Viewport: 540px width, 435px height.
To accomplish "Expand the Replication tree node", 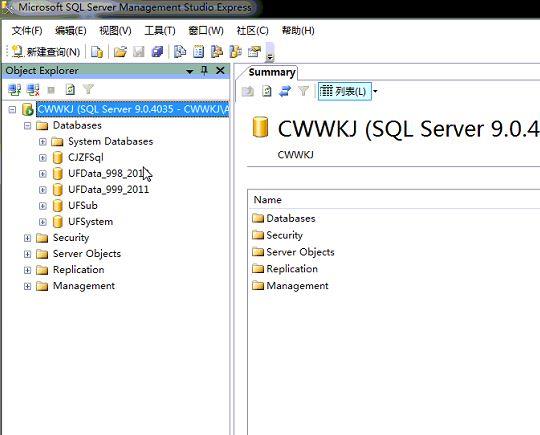I will [x=28, y=270].
